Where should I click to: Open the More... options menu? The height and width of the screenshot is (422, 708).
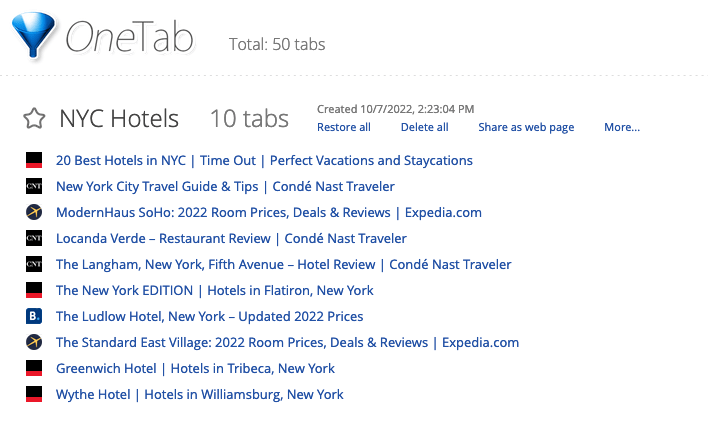(x=622, y=127)
